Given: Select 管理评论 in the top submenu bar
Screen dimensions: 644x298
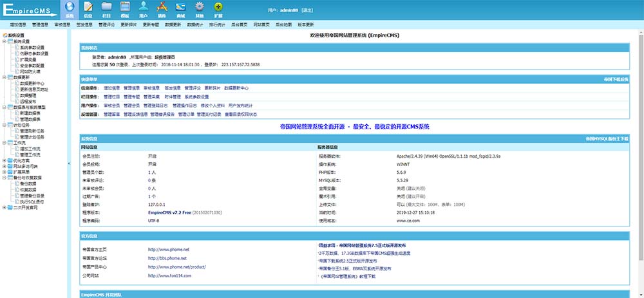Looking at the screenshot, I should click(x=106, y=24).
